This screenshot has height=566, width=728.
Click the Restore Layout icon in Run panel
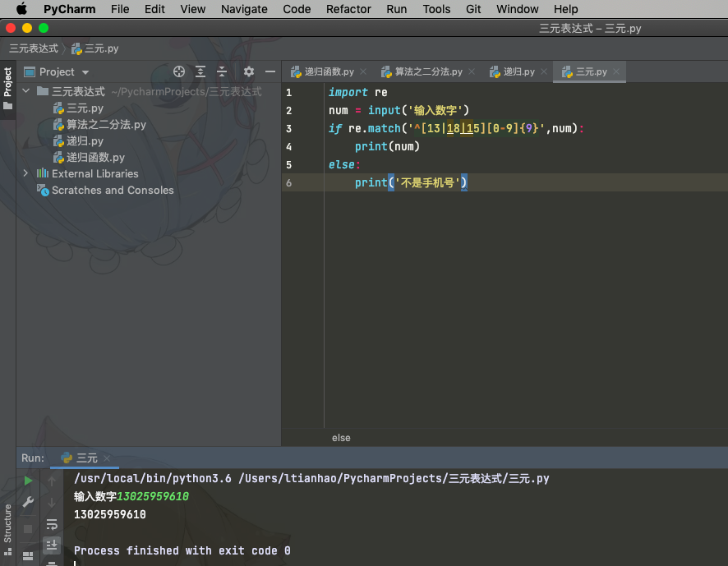(x=28, y=556)
